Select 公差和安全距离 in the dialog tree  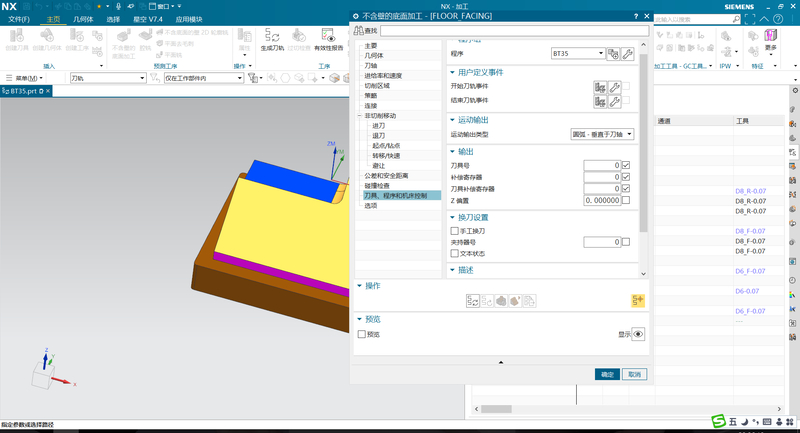point(386,175)
